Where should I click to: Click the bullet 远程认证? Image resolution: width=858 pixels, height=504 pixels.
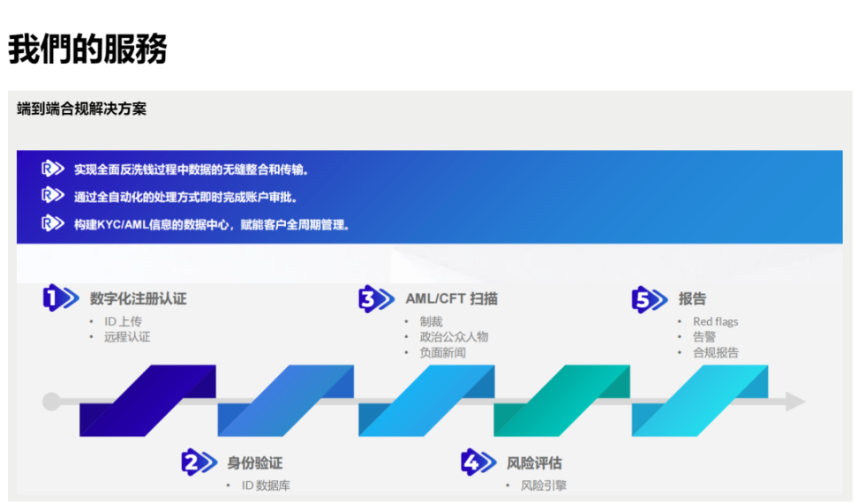(127, 336)
